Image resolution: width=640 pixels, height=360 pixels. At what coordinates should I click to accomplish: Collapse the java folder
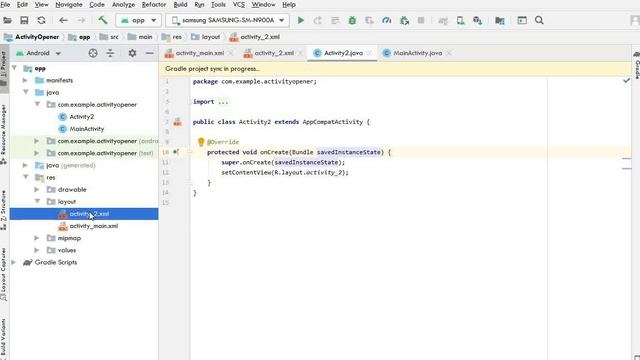(x=26, y=92)
